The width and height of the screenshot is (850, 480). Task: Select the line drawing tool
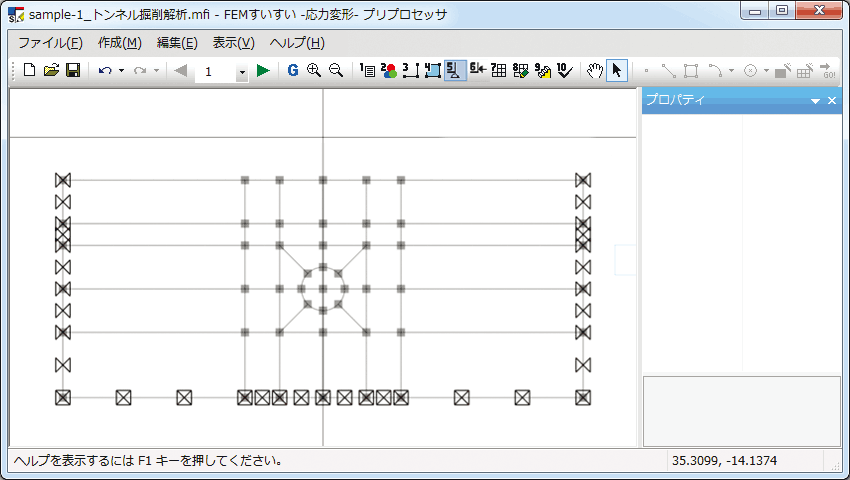pyautogui.click(x=668, y=71)
